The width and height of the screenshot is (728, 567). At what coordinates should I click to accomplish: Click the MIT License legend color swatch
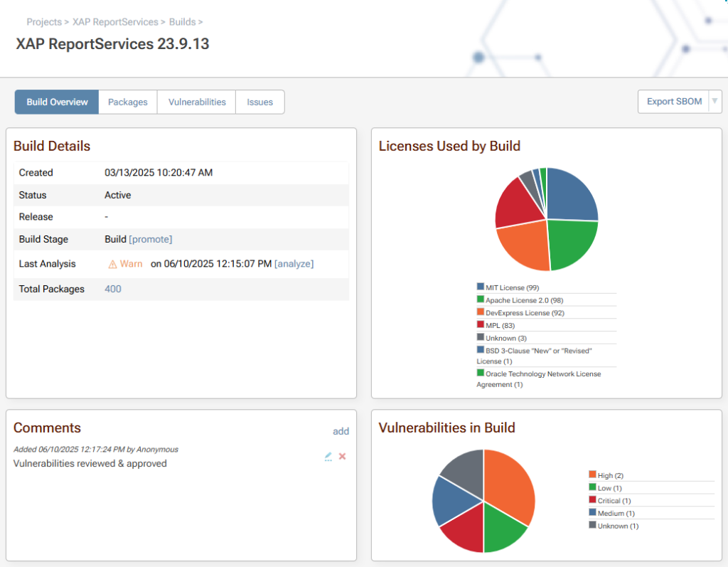(481, 287)
